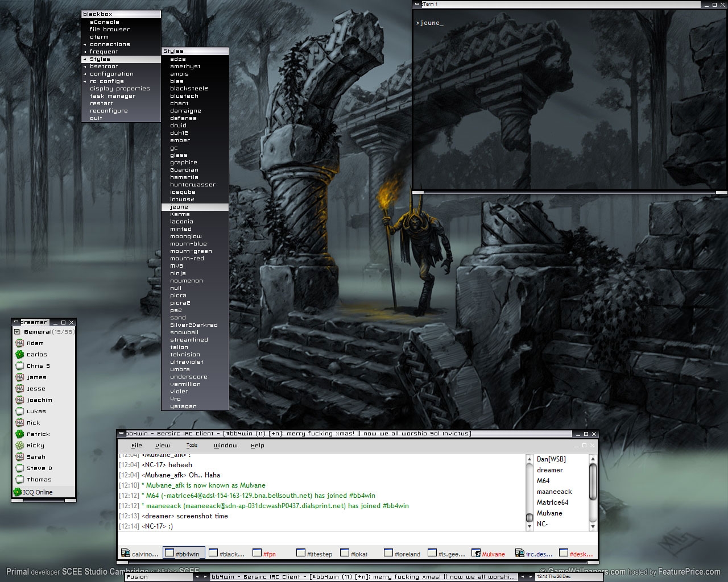
Task: Click the N/A icon beside Jesse
Action: tap(19, 389)
